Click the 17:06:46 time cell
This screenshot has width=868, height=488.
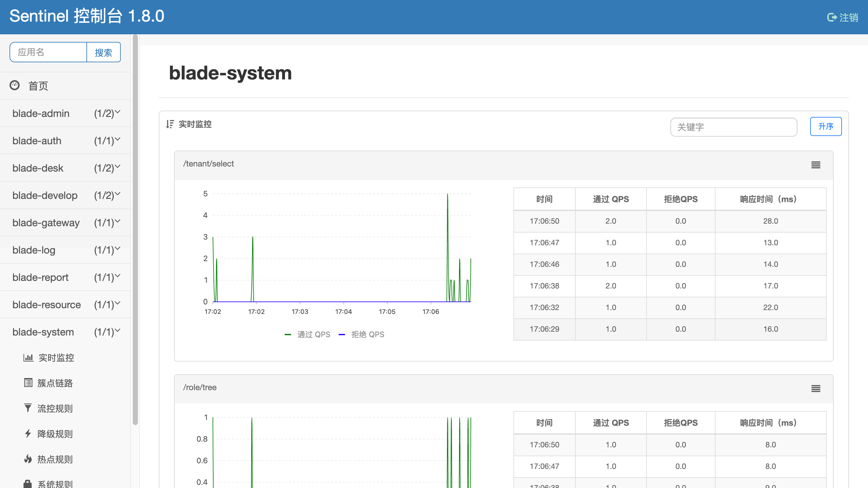pyautogui.click(x=544, y=264)
